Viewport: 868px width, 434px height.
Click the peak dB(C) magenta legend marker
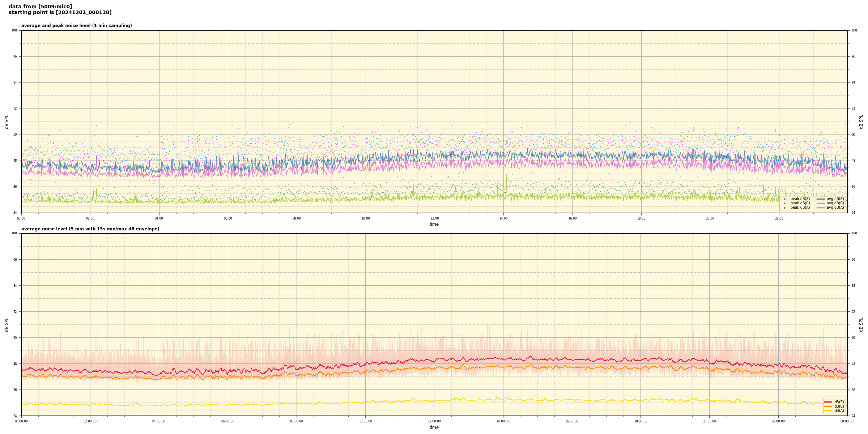click(784, 203)
